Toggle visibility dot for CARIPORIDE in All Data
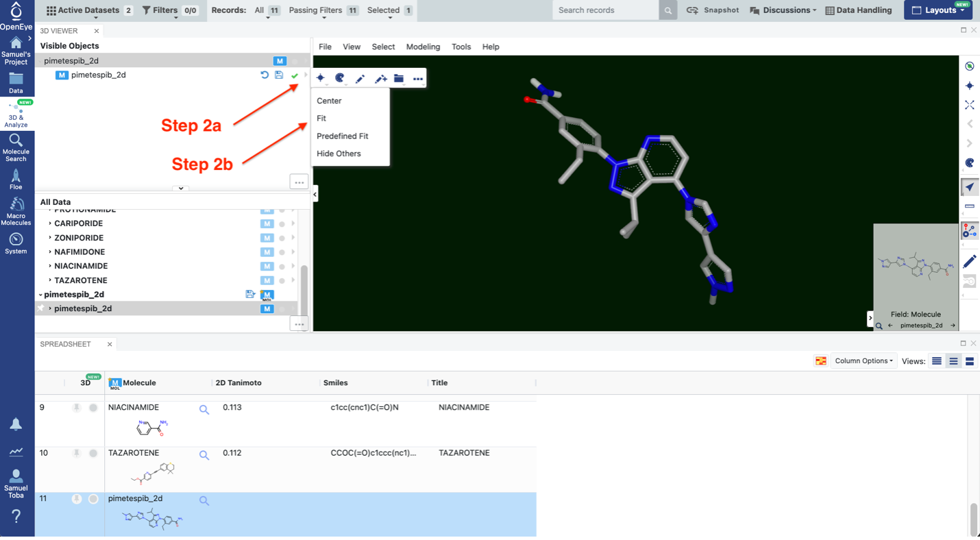 tap(282, 224)
